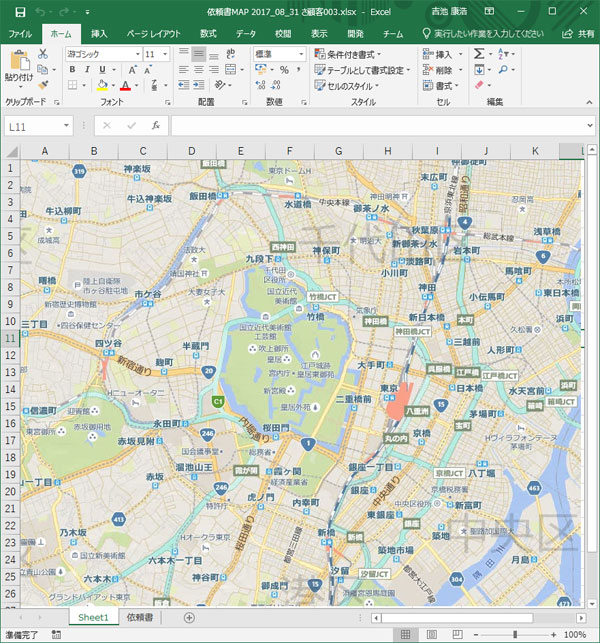The height and width of the screenshot is (643, 600).
Task: Switch to Page Layout view in status bar
Action: 432,634
